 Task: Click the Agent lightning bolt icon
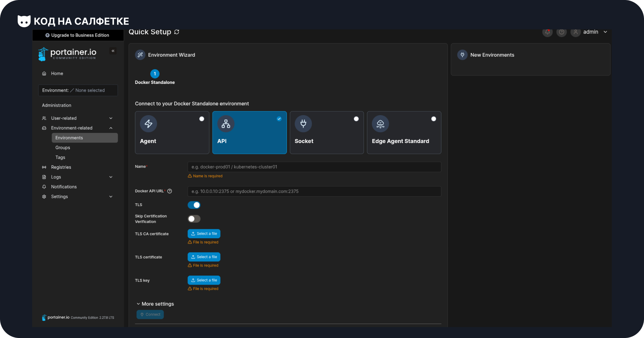tap(148, 124)
